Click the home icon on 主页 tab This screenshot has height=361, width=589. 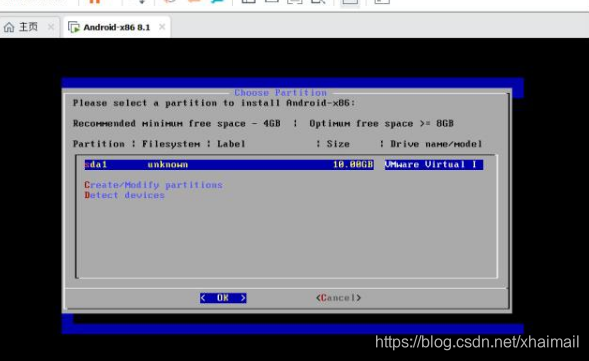point(9,27)
